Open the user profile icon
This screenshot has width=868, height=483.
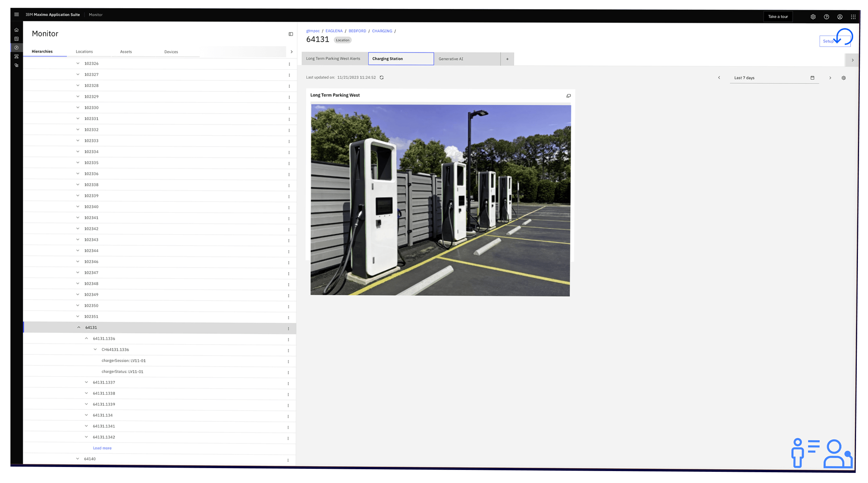[840, 17]
